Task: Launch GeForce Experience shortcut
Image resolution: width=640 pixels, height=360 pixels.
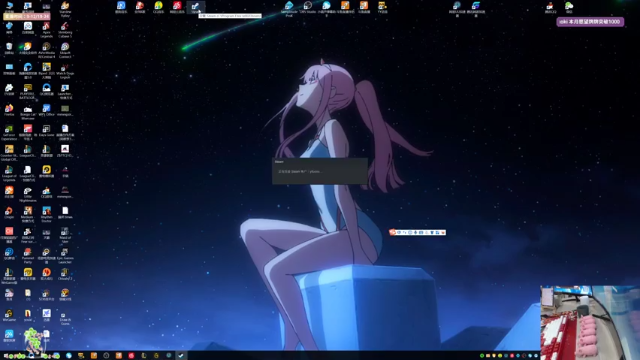Action: coord(9,132)
